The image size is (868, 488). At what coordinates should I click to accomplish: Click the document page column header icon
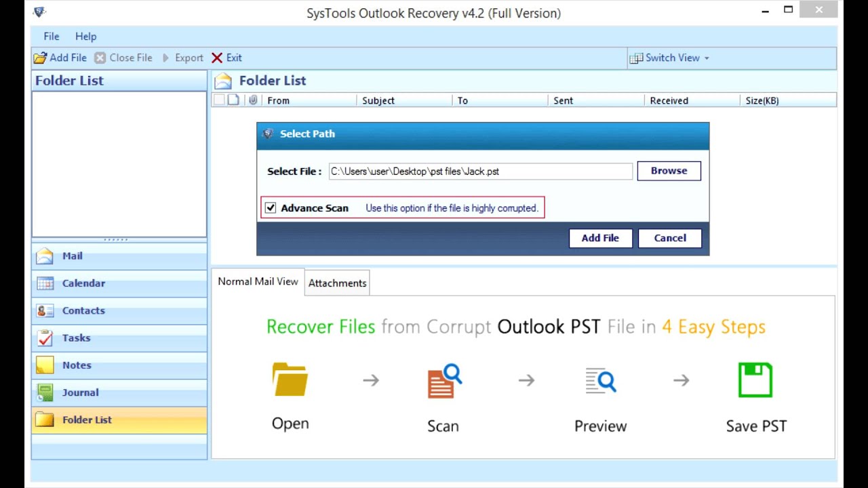pos(233,100)
